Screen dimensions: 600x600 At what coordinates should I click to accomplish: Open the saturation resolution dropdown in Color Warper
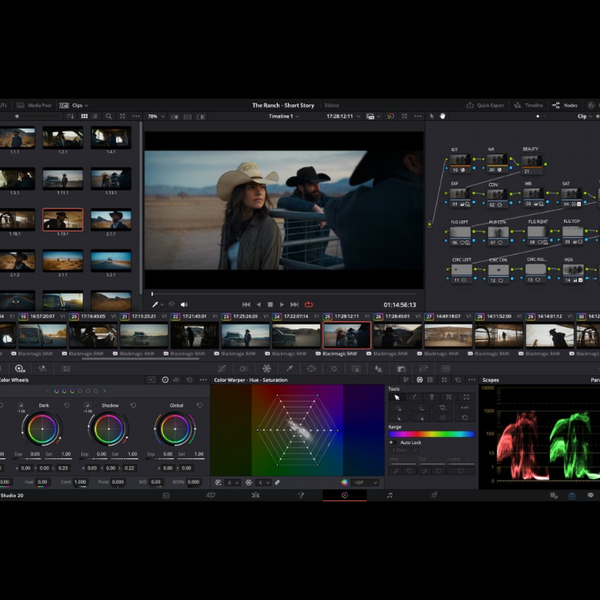[264, 483]
